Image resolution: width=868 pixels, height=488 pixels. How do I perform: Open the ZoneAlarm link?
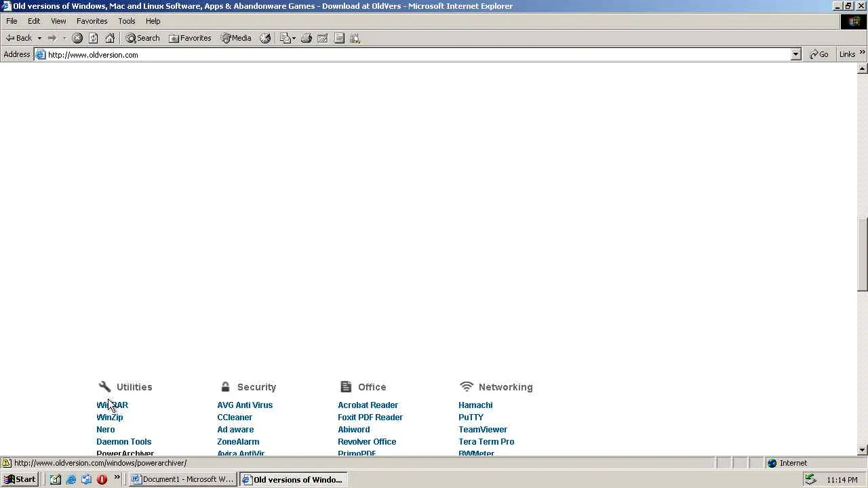[238, 442]
